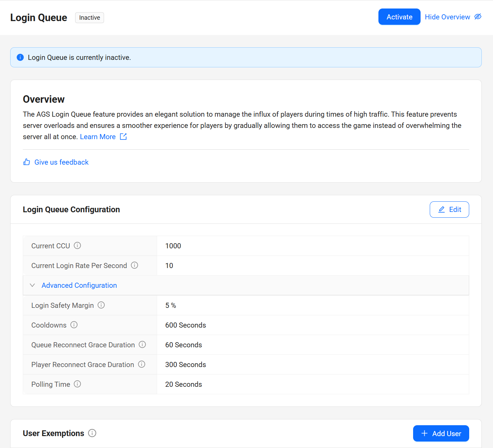
Task: Click the Current CCU row label
Action: click(51, 246)
